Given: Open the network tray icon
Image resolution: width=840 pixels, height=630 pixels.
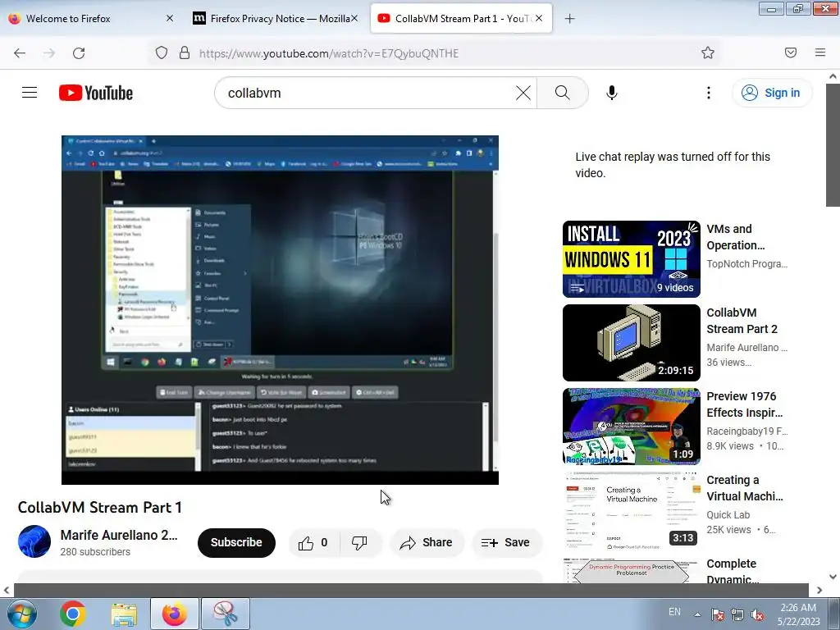Looking at the screenshot, I should coord(737,614).
